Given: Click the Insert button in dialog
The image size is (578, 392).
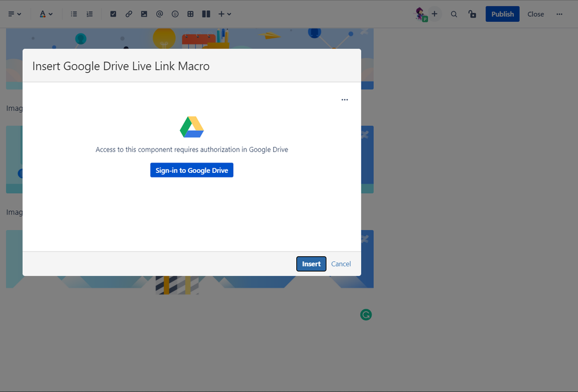Looking at the screenshot, I should point(311,264).
